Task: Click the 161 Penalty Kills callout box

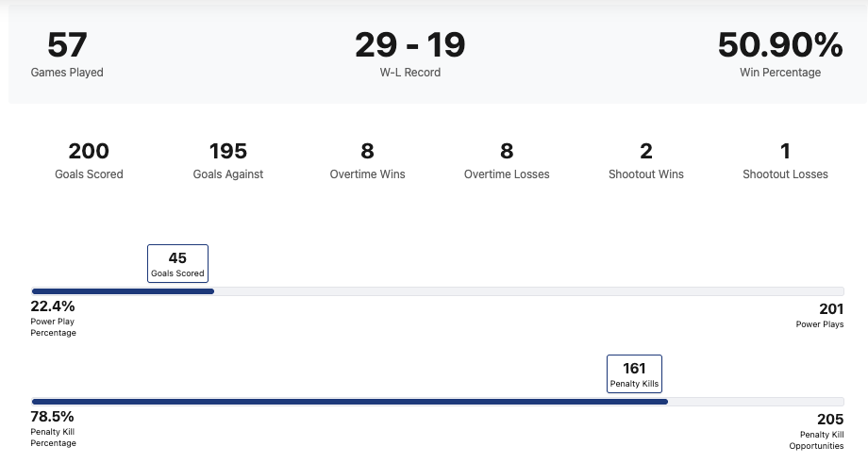Action: tap(634, 373)
